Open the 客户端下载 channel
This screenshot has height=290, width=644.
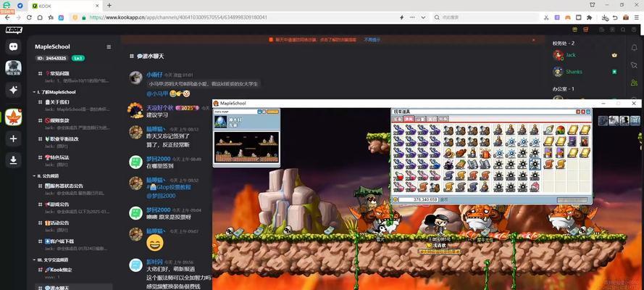pyautogui.click(x=73, y=245)
